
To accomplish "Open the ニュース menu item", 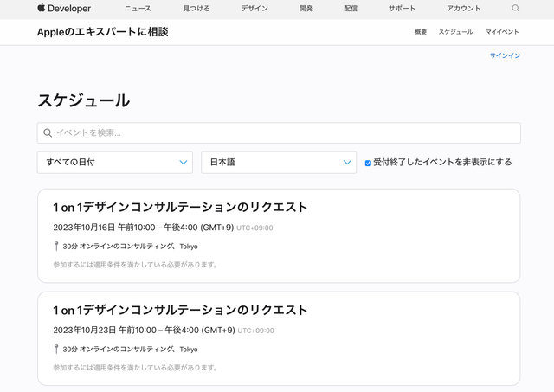I will point(138,9).
